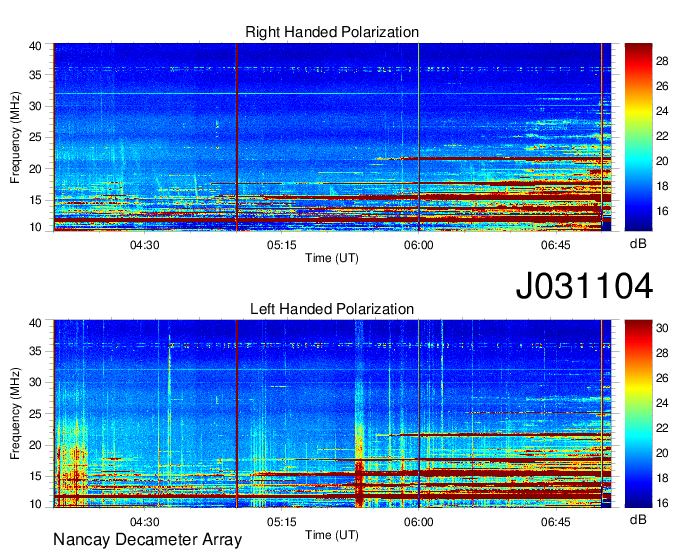This screenshot has height=552, width=680.
Task: Click "Frequency (MHz)" label of left-handed plot
Action: [x=15, y=414]
